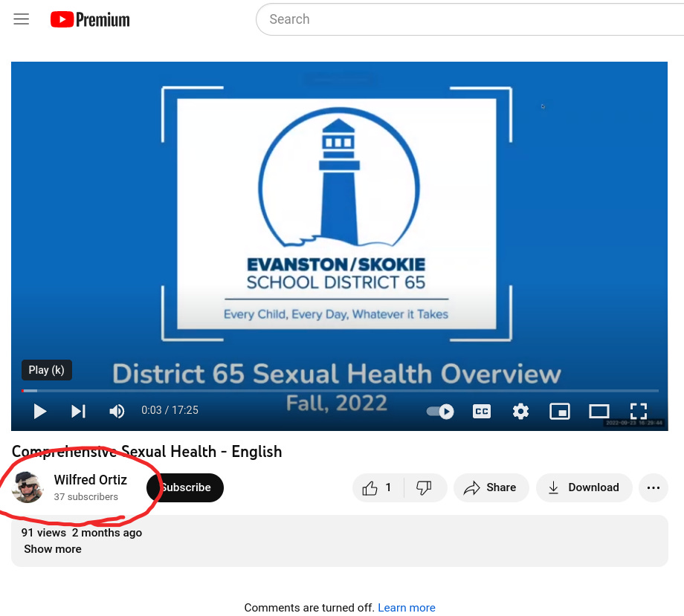684x616 pixels.
Task: Expand description with Show more
Action: pyautogui.click(x=53, y=549)
